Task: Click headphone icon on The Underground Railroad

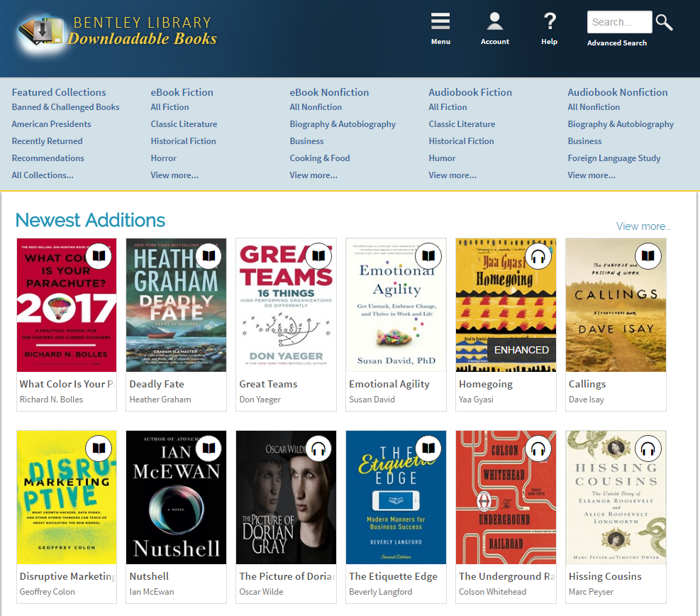Action: pyautogui.click(x=538, y=448)
